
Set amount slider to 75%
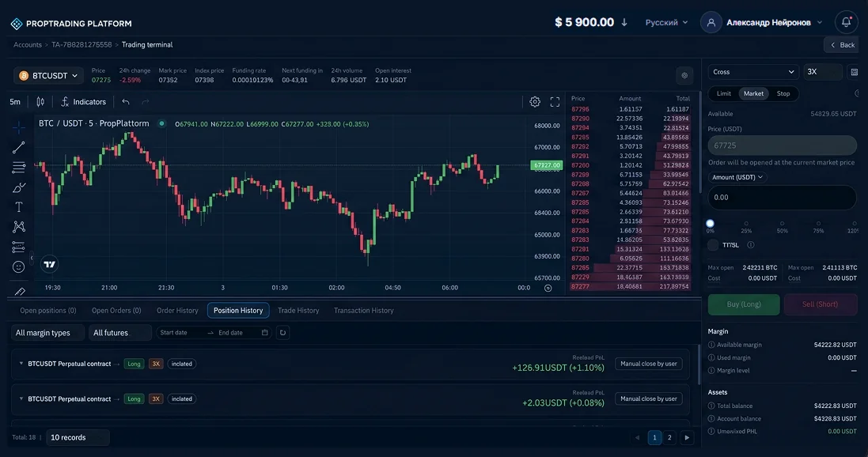point(818,224)
